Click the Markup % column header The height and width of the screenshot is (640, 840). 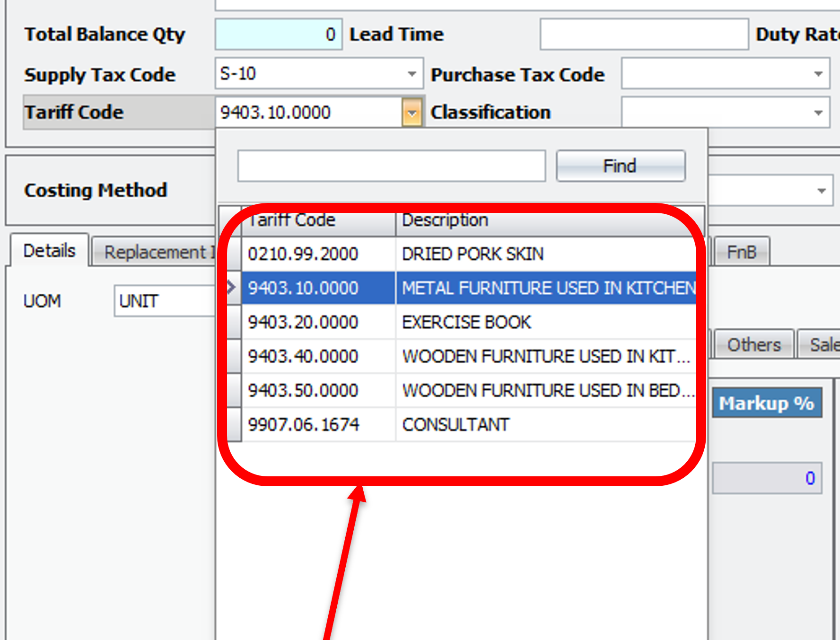coord(766,403)
